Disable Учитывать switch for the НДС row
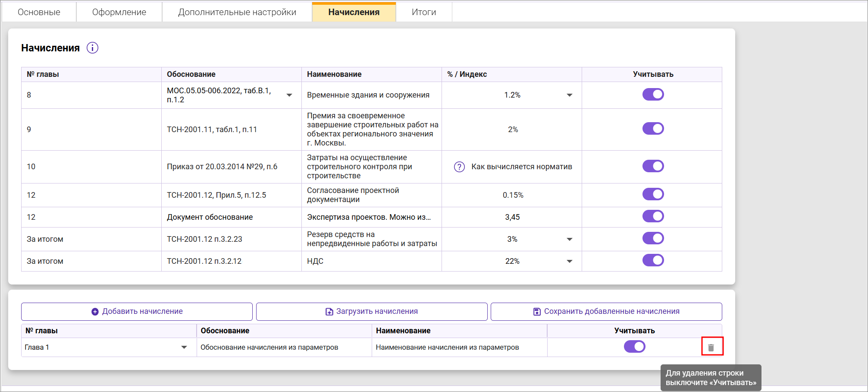The image size is (868, 392). (653, 260)
